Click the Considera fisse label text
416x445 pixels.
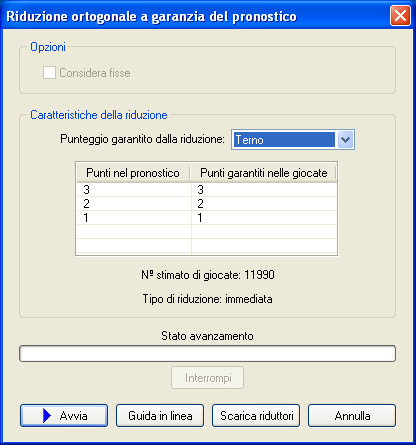tap(95, 73)
